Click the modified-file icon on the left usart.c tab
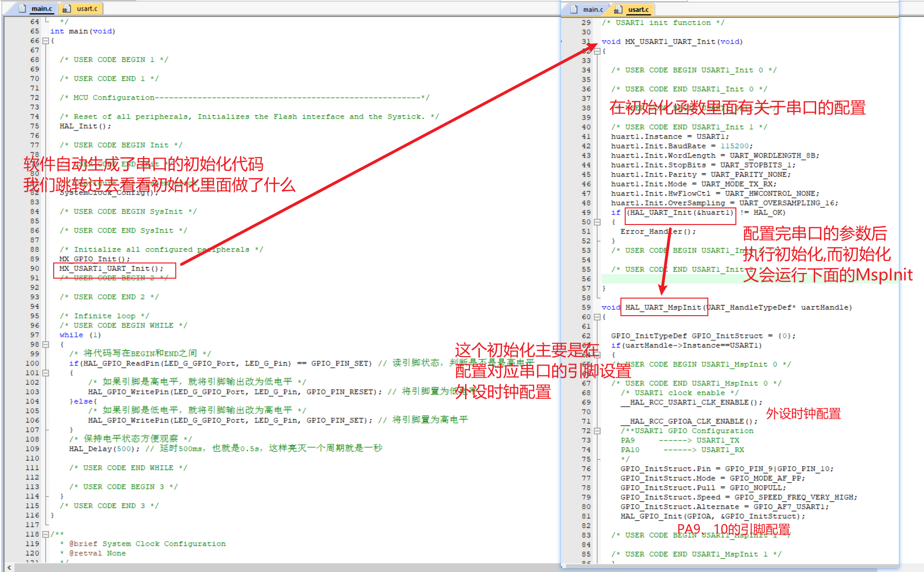This screenshot has height=572, width=924. tap(66, 9)
